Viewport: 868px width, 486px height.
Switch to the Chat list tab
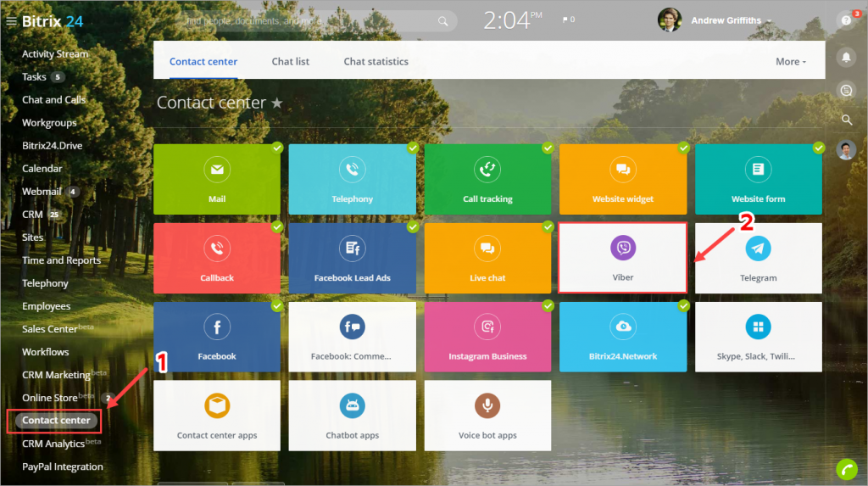pos(290,62)
